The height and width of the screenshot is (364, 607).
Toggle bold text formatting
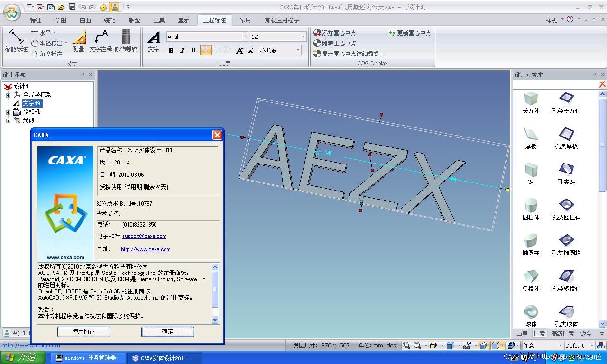[171, 50]
